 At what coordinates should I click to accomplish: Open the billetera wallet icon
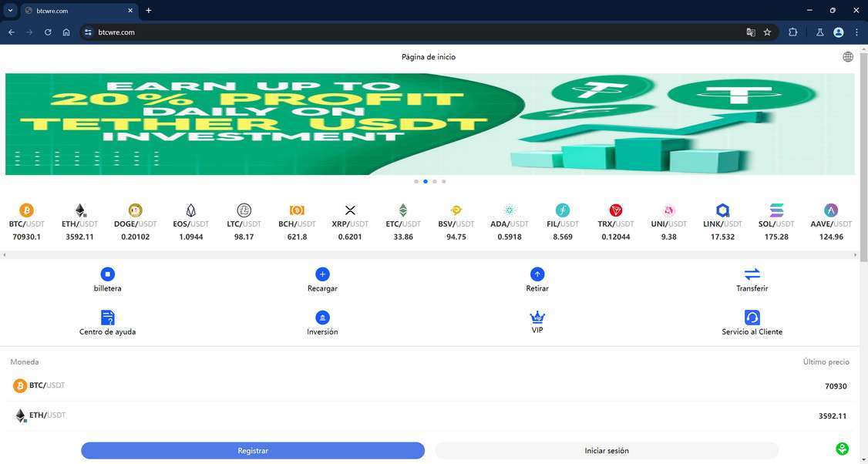coord(107,274)
